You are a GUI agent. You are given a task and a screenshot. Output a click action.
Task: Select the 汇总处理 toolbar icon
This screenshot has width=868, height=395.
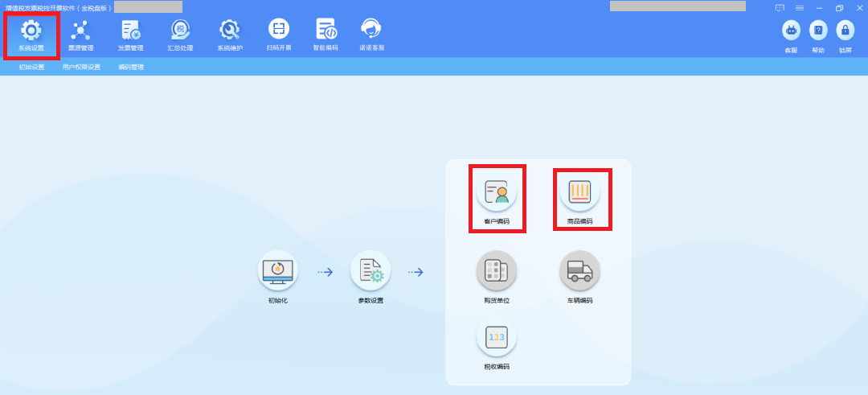pyautogui.click(x=180, y=34)
